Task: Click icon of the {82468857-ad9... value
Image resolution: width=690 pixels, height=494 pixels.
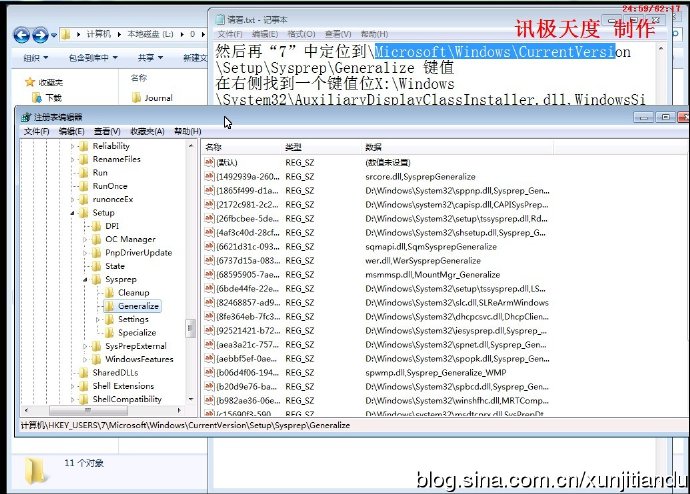Action: tap(209, 303)
